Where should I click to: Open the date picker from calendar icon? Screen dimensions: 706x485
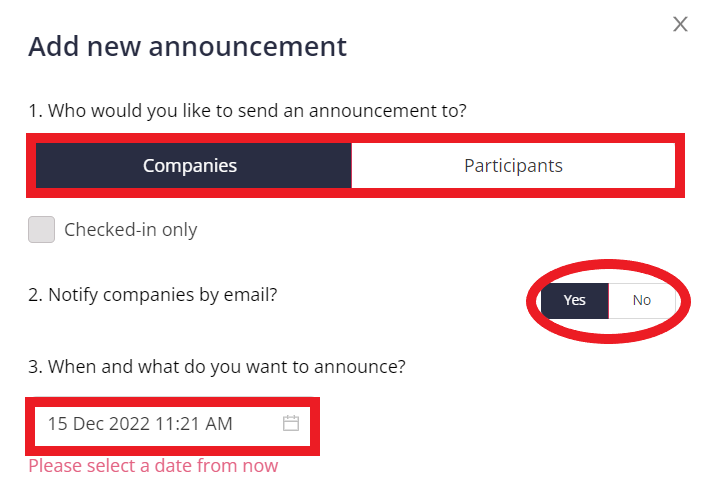(x=291, y=423)
